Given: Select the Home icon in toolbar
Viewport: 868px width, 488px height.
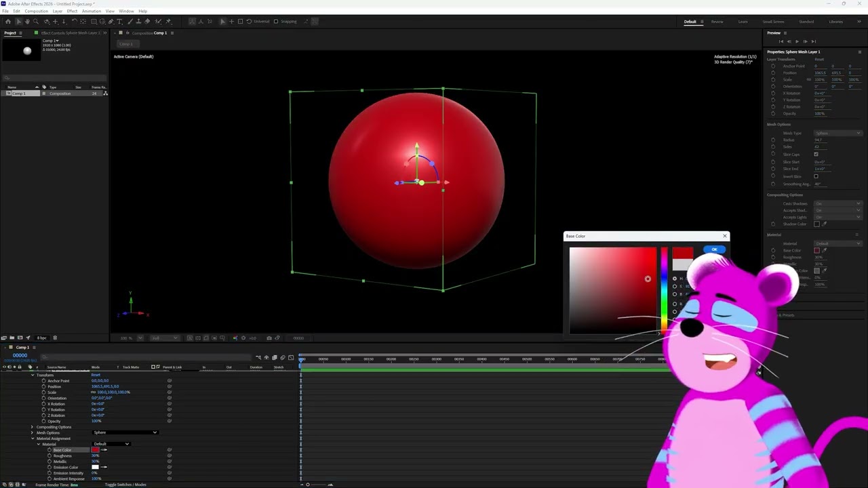Looking at the screenshot, I should tap(8, 22).
